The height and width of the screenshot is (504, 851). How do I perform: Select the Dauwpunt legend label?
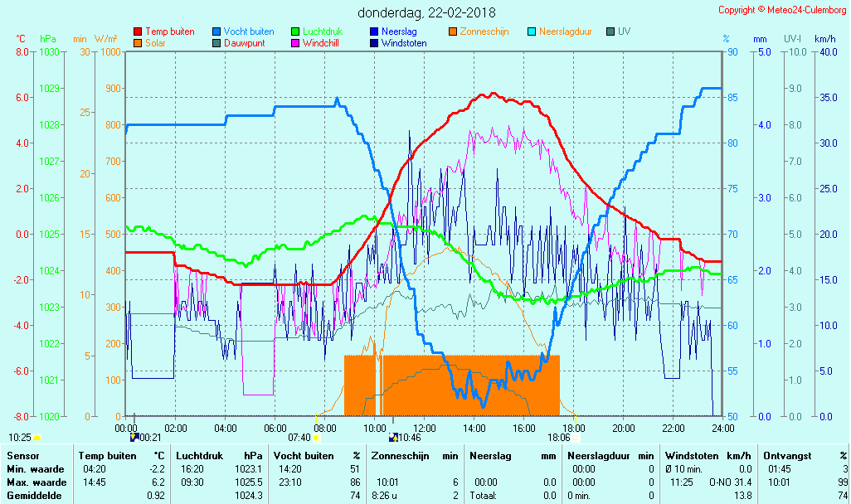[x=244, y=42]
